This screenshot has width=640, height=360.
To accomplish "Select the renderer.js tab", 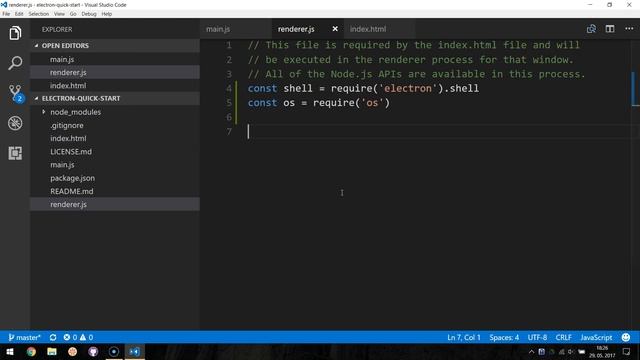I will [x=296, y=29].
